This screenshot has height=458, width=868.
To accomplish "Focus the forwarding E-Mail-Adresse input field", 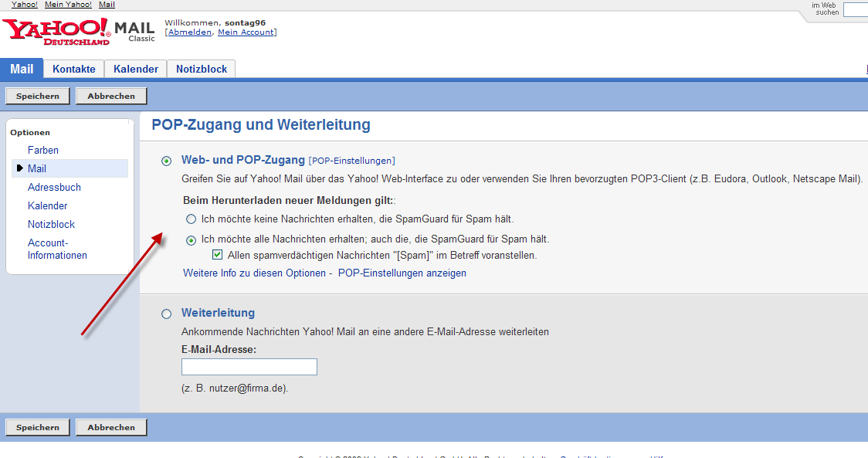I will pyautogui.click(x=249, y=367).
